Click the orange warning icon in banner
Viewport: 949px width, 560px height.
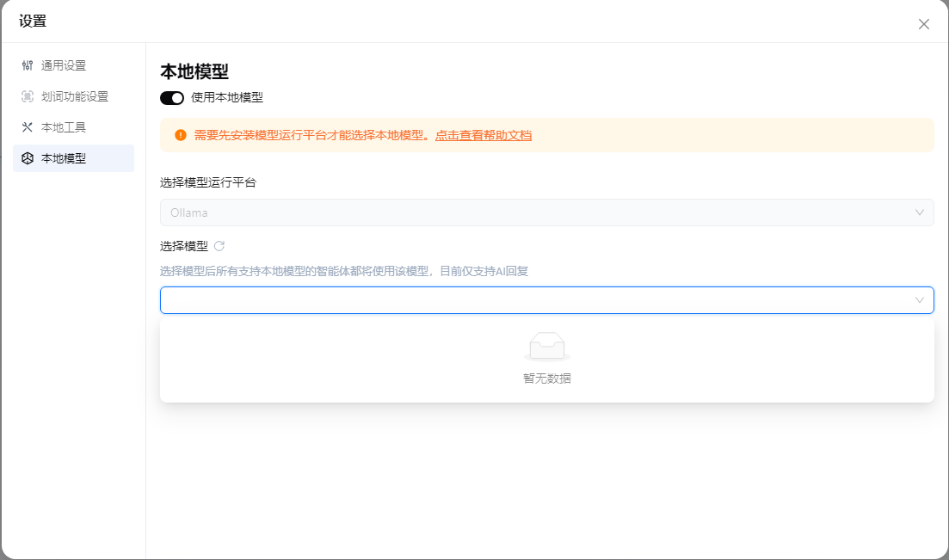pos(181,135)
